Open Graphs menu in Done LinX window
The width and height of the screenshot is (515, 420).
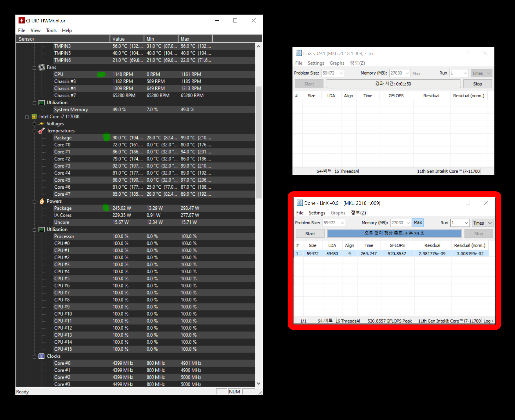click(x=338, y=213)
